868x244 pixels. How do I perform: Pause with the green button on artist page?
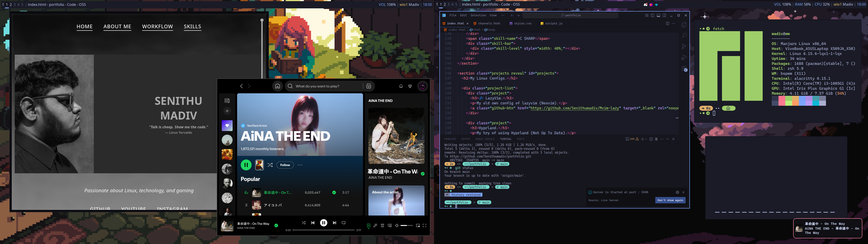[x=246, y=165]
